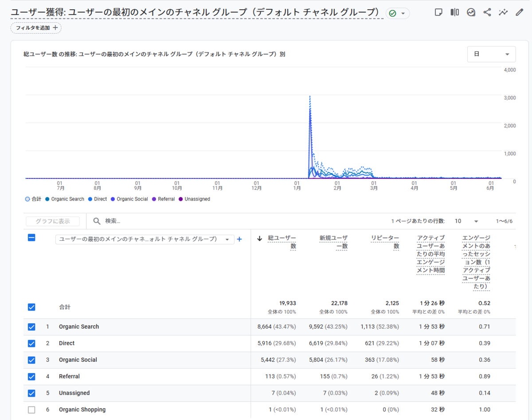Click value 8,664 (43.47%) cell
The height and width of the screenshot is (420, 532).
click(277, 327)
